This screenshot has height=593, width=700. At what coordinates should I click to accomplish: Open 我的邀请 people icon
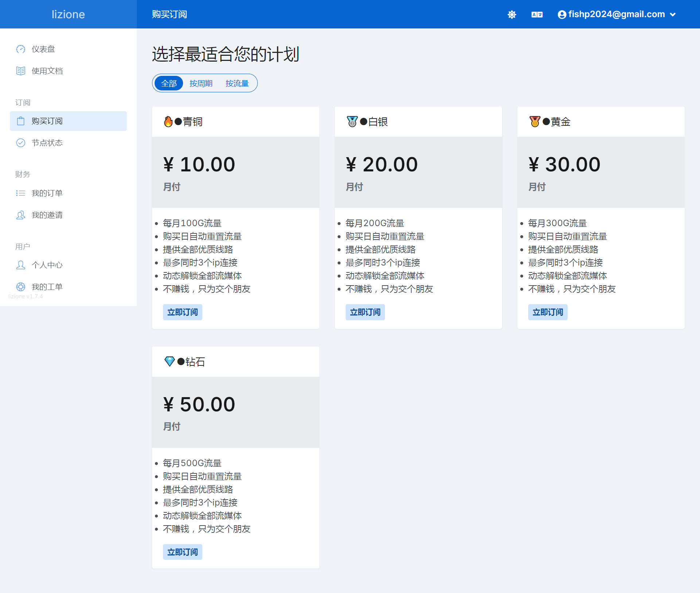(x=21, y=215)
